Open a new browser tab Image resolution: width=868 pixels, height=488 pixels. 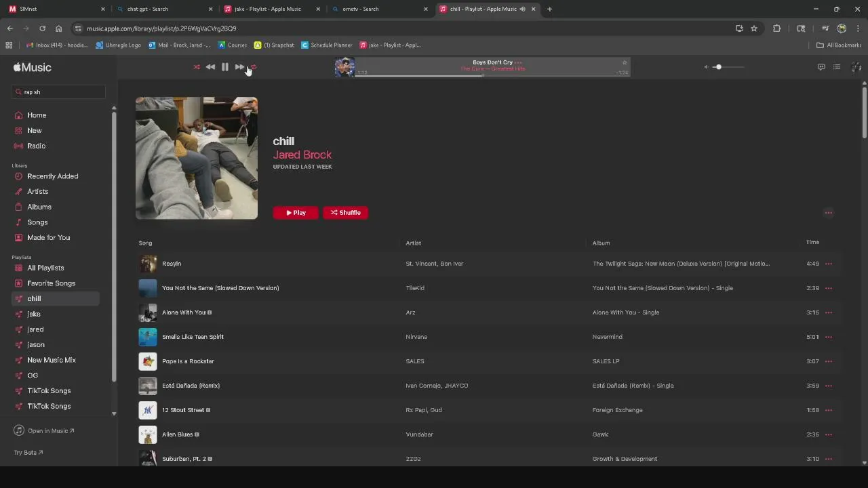pyautogui.click(x=549, y=9)
